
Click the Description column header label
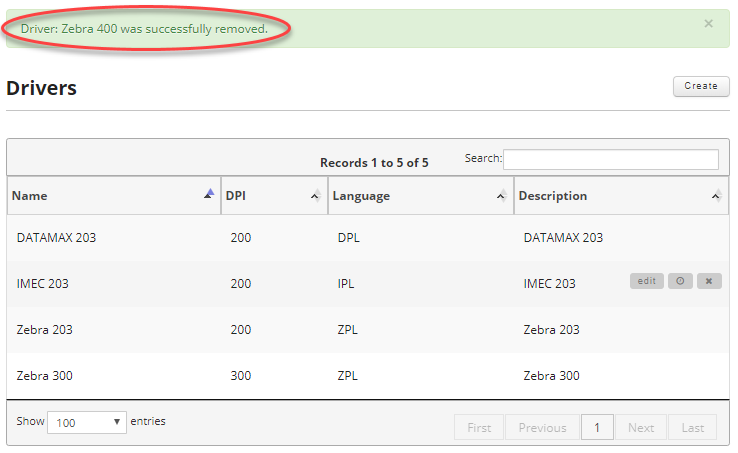(553, 196)
